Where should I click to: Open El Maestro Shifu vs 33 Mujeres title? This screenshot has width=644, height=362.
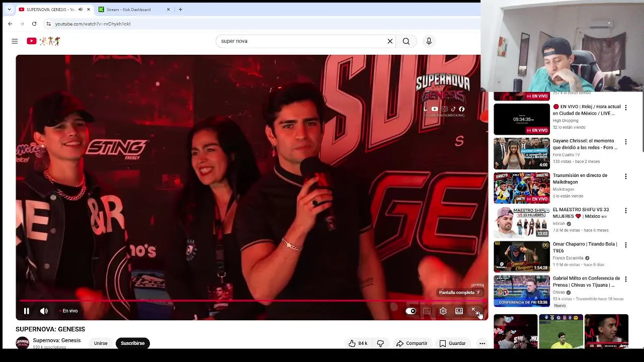coord(581,213)
